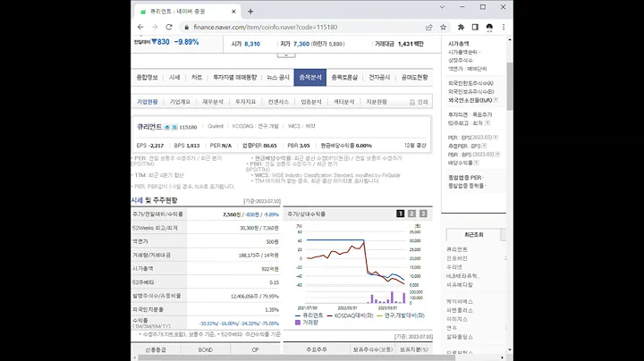Open 큐리언트 in recent list
This screenshot has height=361, width=644.
(457, 249)
